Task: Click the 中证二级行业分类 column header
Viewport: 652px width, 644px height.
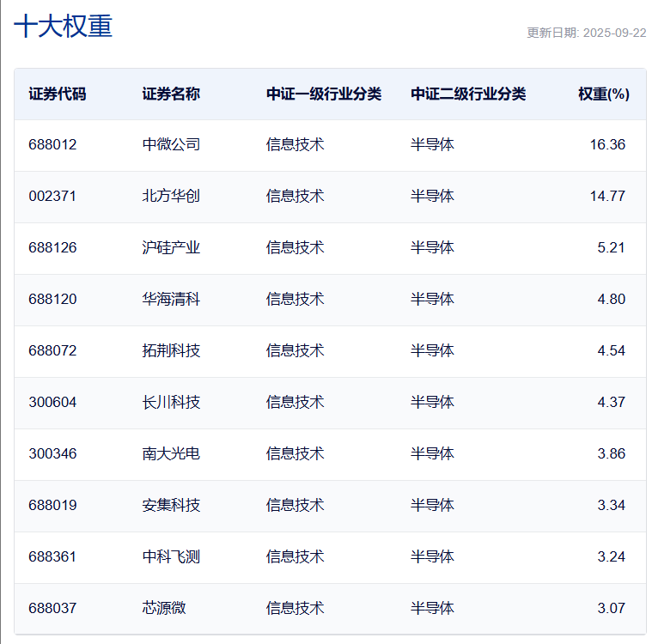Action: [468, 94]
